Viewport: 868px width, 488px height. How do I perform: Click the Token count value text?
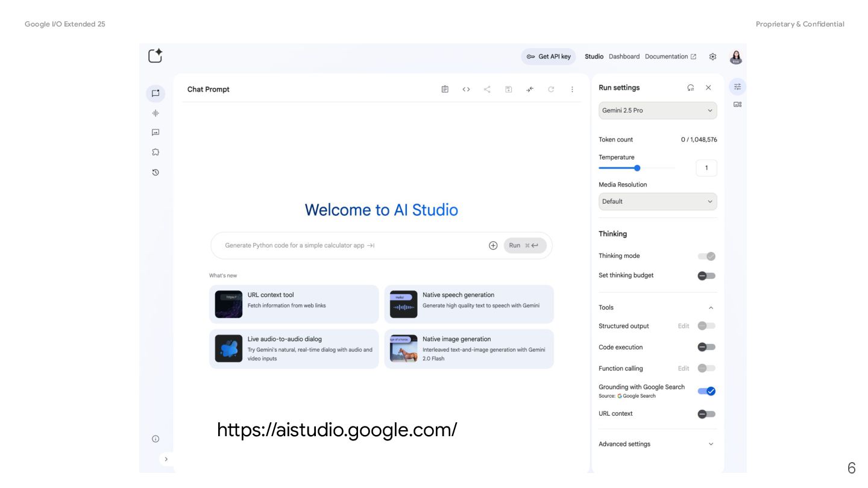click(699, 140)
